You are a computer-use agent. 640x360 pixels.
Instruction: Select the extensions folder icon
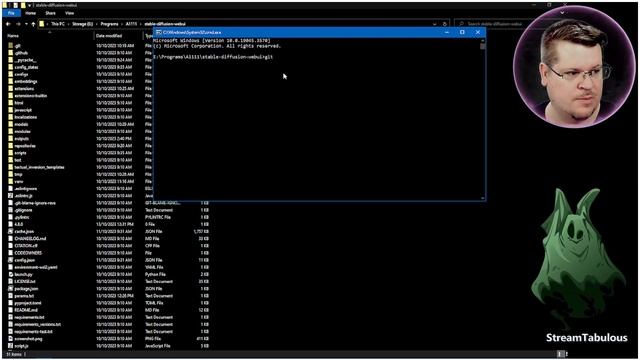11,89
